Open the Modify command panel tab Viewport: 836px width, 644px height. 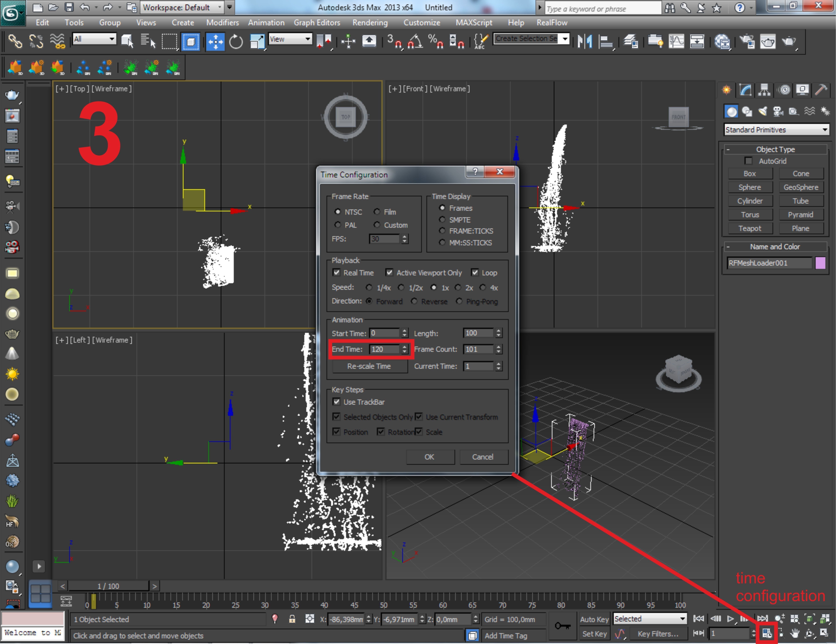(745, 90)
